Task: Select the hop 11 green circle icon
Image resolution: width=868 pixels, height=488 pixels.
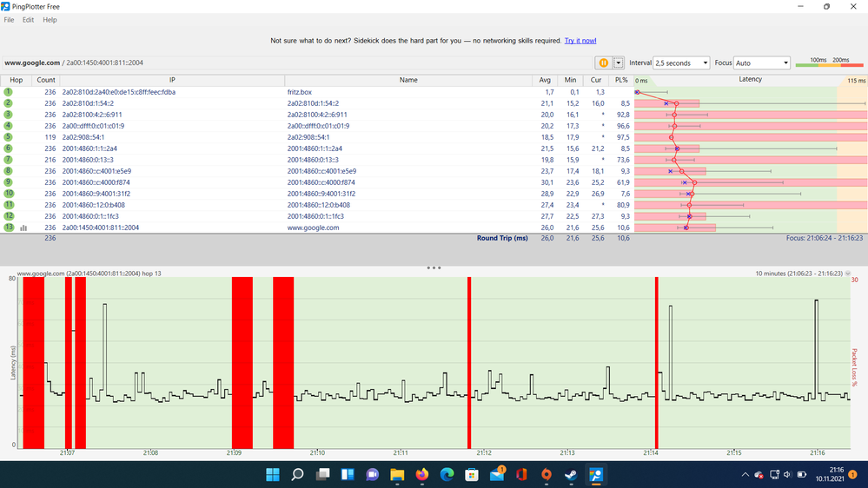Action: [9, 205]
